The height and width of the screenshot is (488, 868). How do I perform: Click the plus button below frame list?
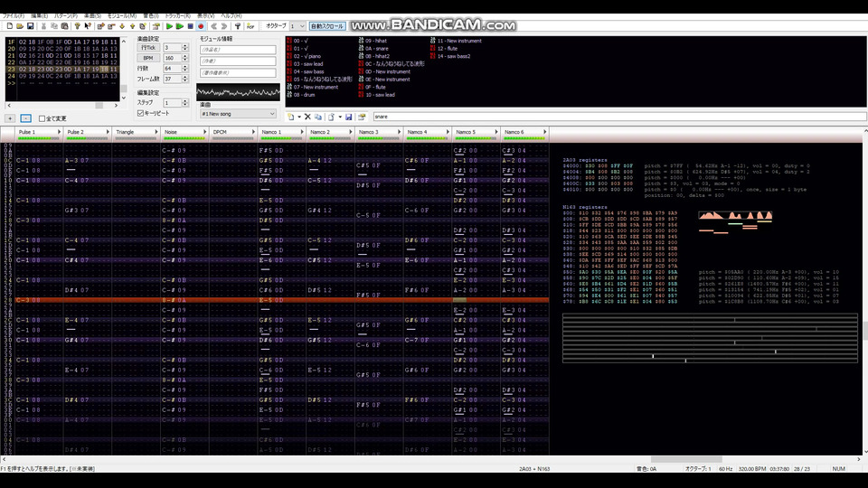click(10, 118)
